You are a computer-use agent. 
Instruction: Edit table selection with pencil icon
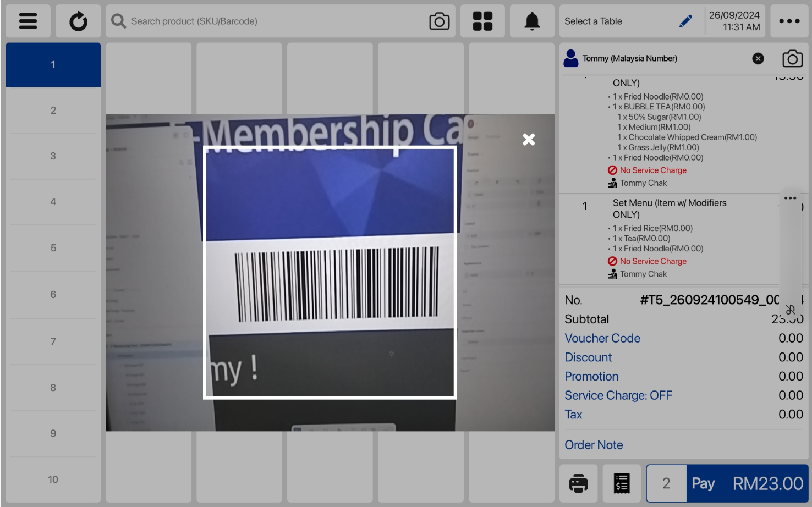[685, 21]
